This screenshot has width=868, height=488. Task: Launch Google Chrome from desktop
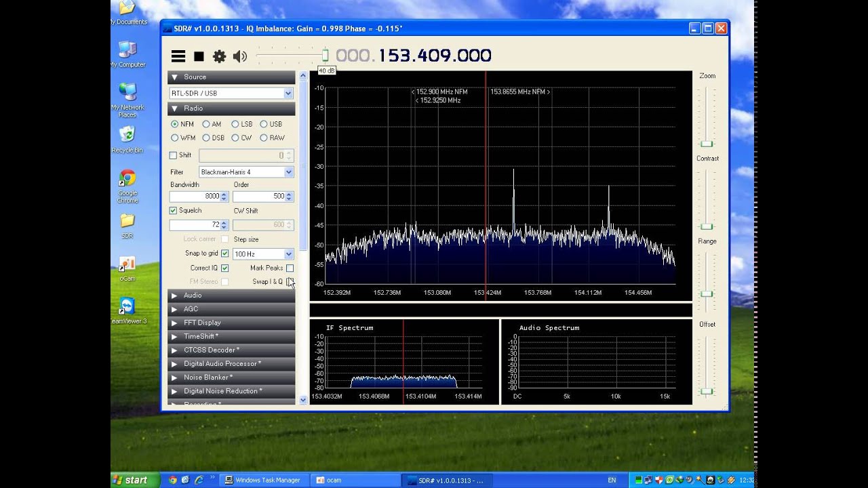127,186
